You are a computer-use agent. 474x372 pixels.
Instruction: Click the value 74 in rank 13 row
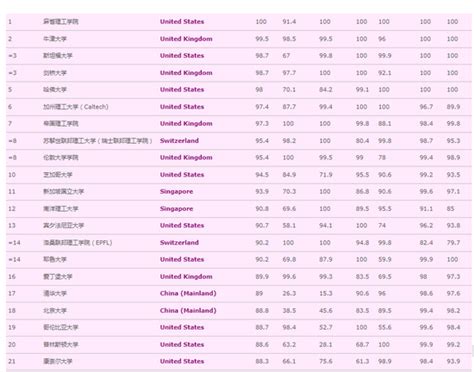point(382,226)
